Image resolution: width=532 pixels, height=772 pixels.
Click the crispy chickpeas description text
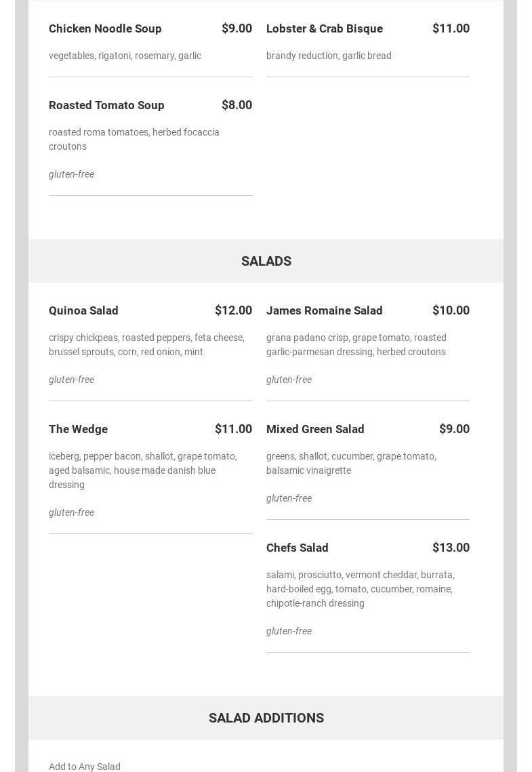(146, 344)
